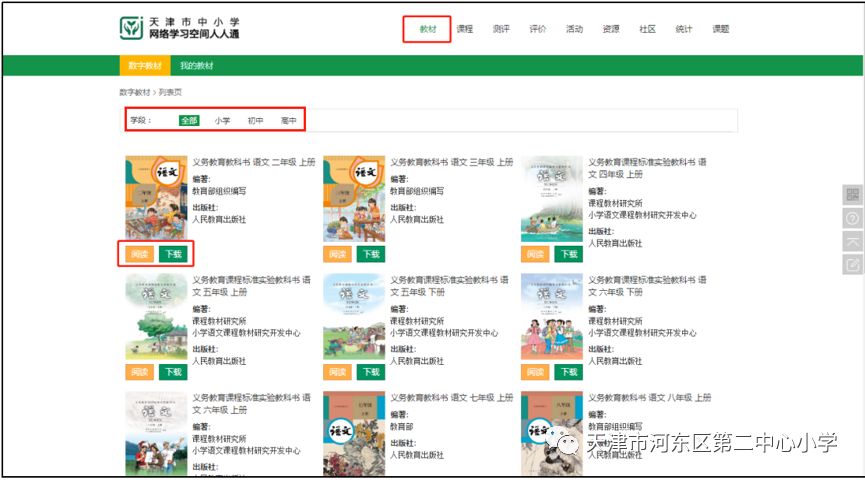Image resolution: width=865 pixels, height=480 pixels.
Task: Switch to the 我的教材 tab
Action: (x=196, y=66)
